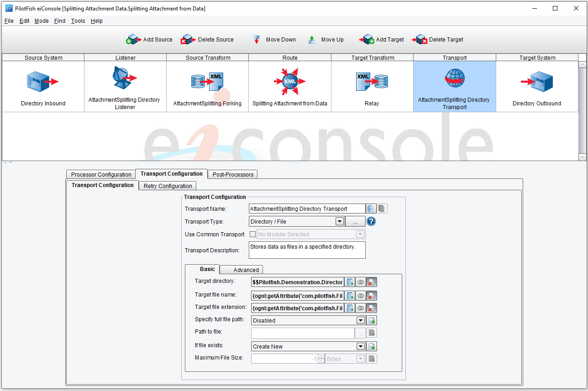Open the If file exists dropdown
This screenshot has width=588, height=391.
click(360, 346)
